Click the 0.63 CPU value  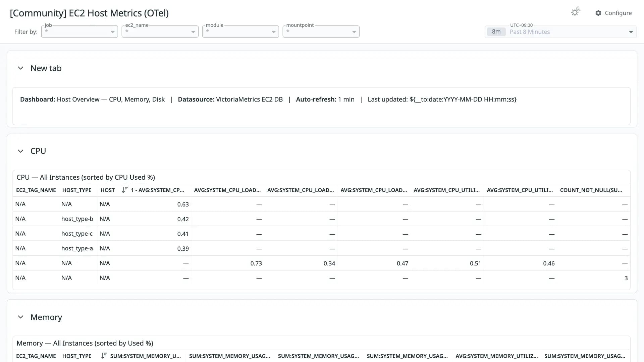click(183, 204)
